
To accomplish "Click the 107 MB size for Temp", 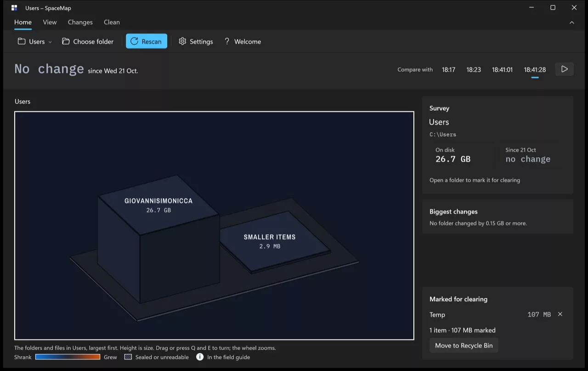I will click(x=539, y=314).
